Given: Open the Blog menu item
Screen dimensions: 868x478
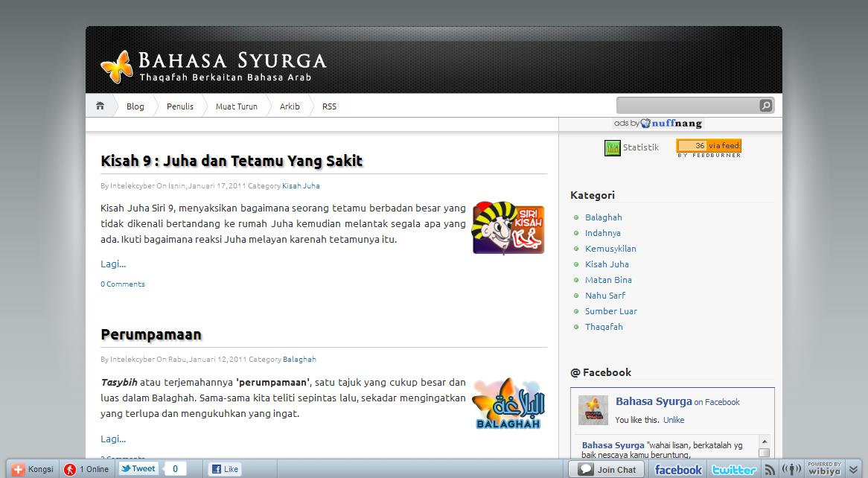Looking at the screenshot, I should [135, 106].
